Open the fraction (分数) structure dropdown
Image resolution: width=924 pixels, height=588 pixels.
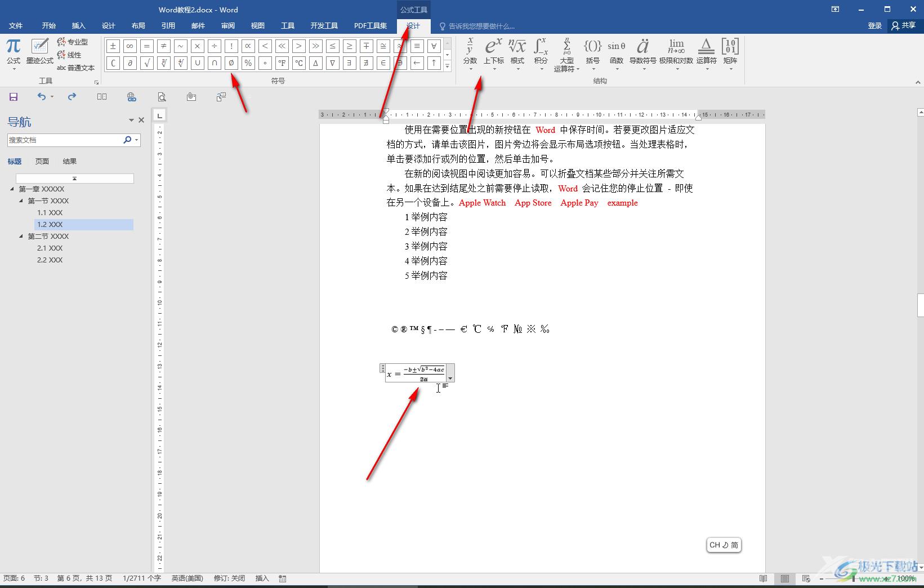[x=470, y=55]
